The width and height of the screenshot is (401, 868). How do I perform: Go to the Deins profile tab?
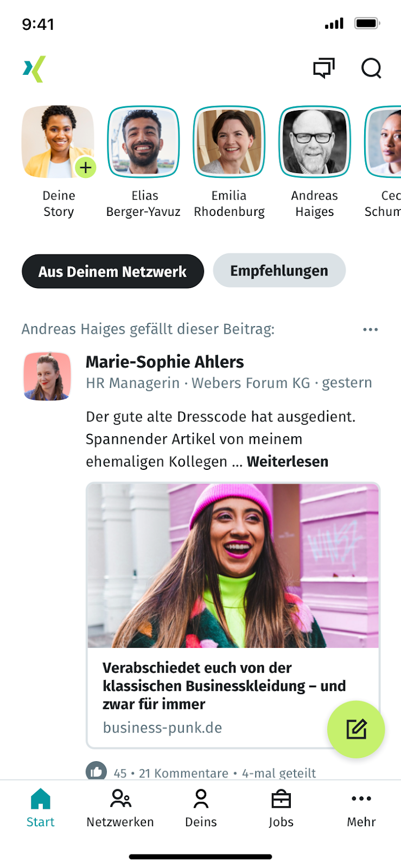pyautogui.click(x=201, y=808)
